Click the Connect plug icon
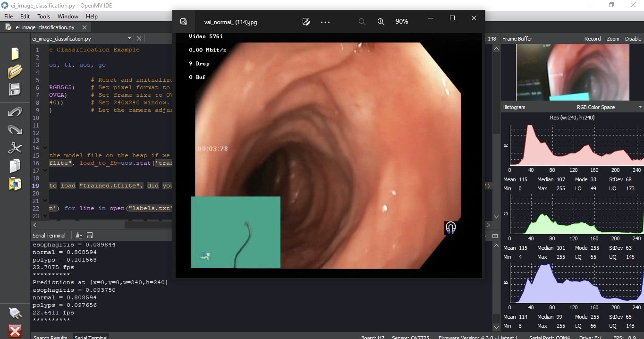 coord(15,313)
